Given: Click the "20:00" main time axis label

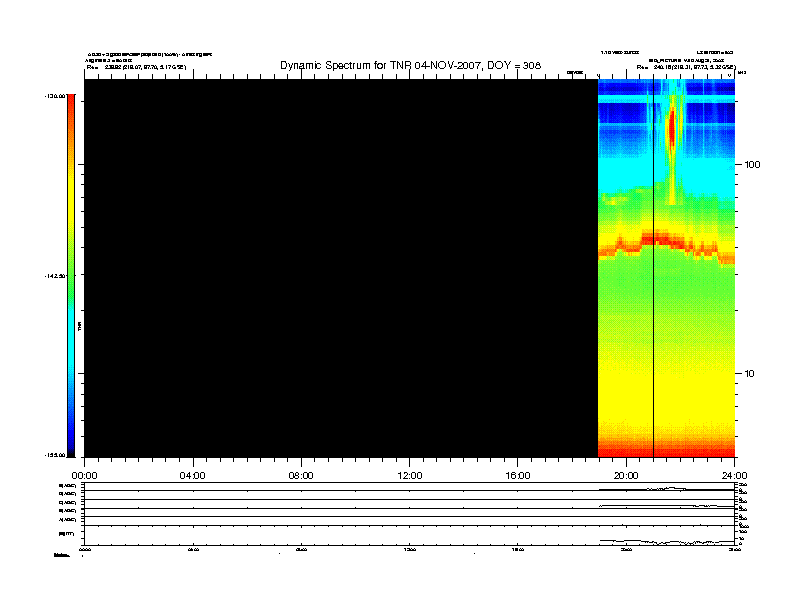Looking at the screenshot, I should pyautogui.click(x=626, y=475).
